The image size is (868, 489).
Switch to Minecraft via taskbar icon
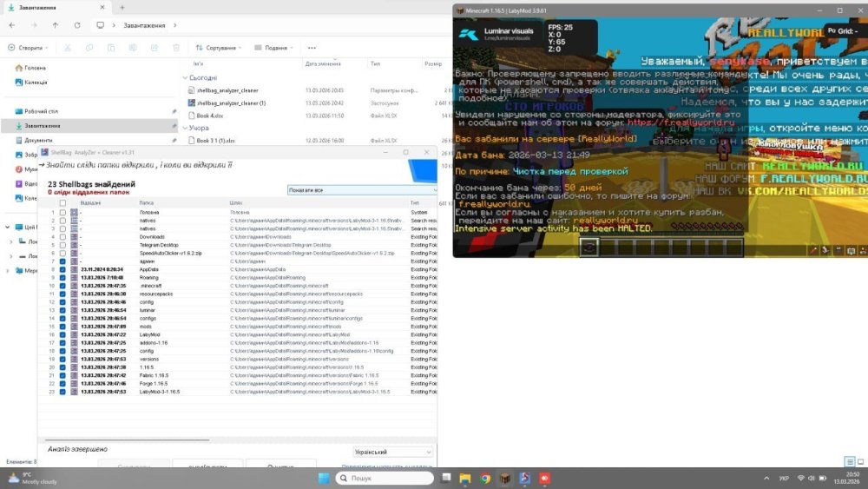[x=505, y=478]
